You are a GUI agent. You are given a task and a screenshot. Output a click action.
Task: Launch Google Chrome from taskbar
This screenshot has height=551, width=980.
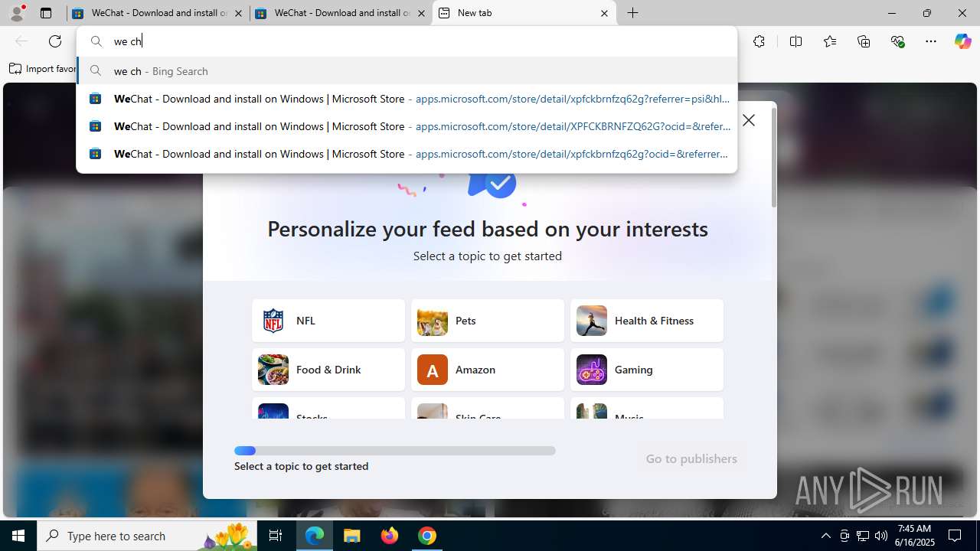427,536
